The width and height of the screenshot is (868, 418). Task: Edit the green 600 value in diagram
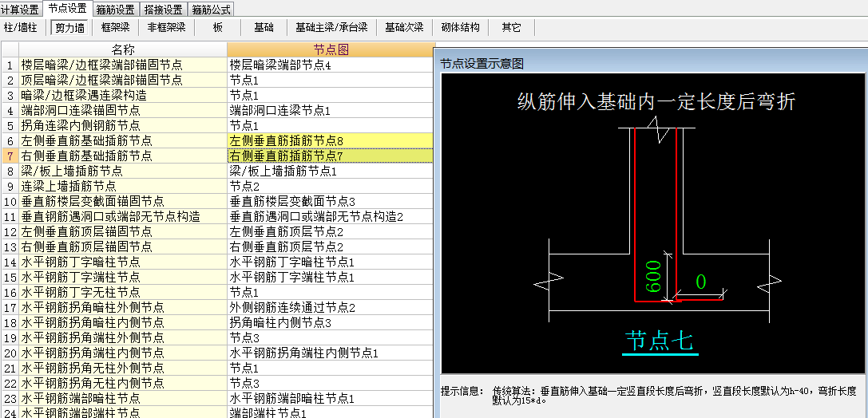(654, 277)
